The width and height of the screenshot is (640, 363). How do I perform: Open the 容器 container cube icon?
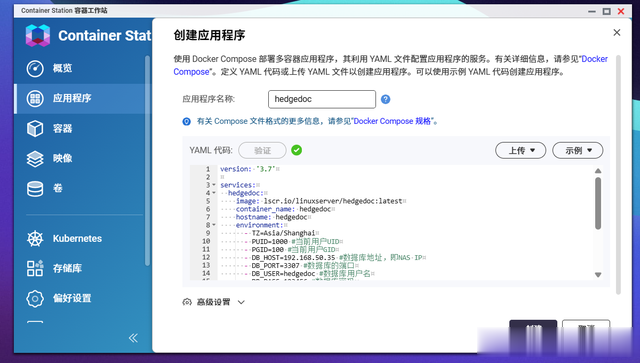click(x=35, y=129)
